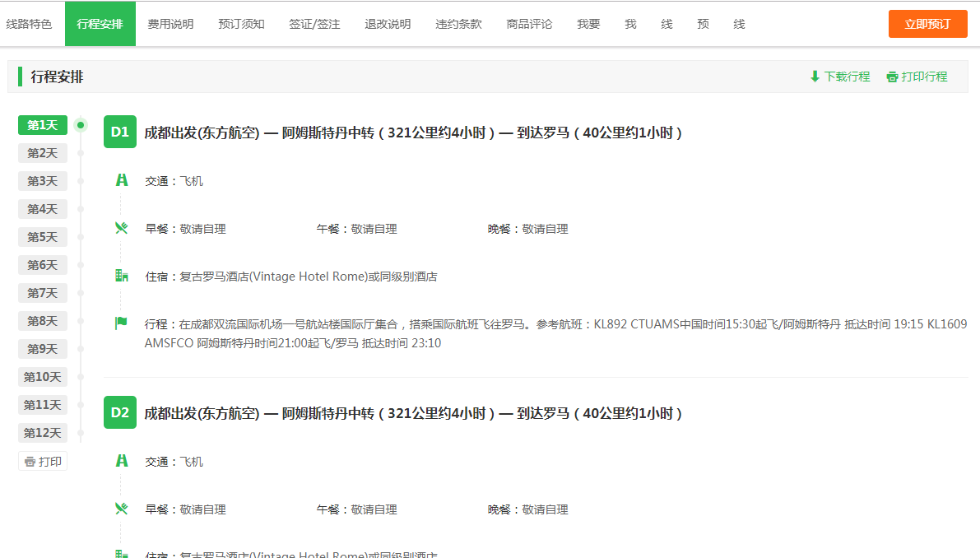Click the D1 hotel building icon
The width and height of the screenshot is (980, 558).
(122, 276)
